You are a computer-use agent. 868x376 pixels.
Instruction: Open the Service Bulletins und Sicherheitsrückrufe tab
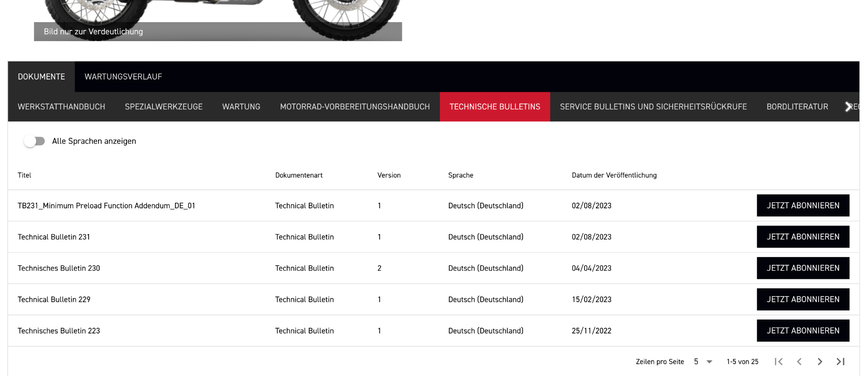(x=653, y=107)
